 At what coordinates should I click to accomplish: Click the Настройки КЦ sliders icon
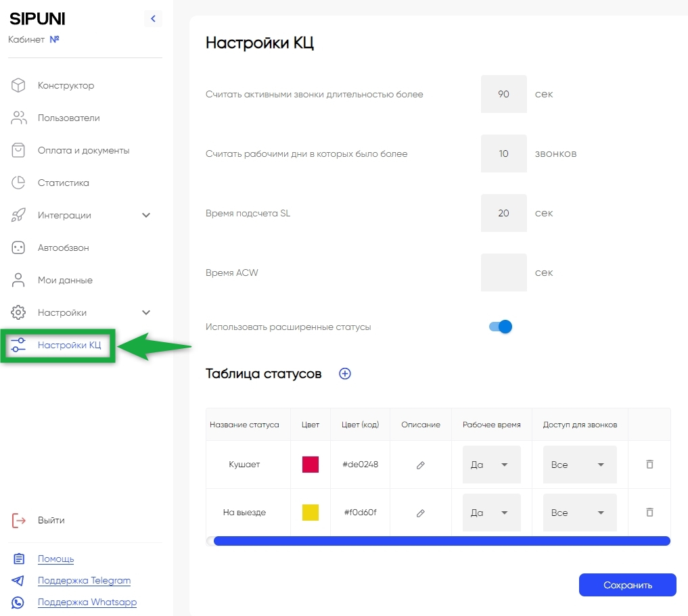(x=18, y=345)
